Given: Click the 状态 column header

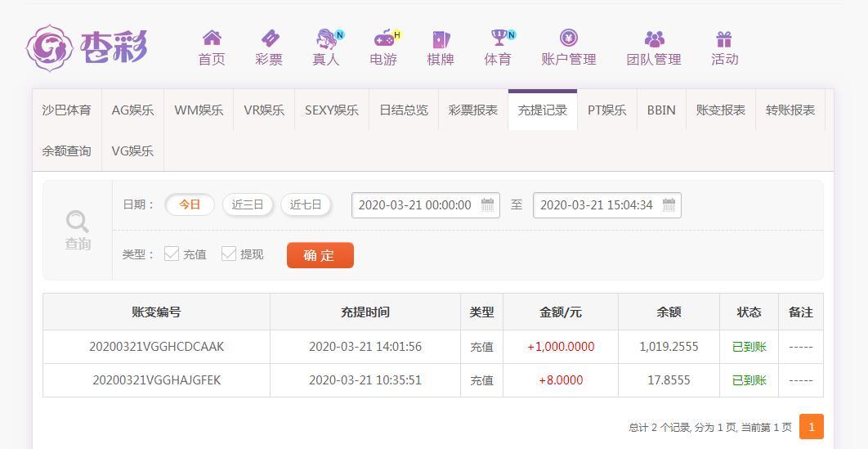Looking at the screenshot, I should (749, 312).
